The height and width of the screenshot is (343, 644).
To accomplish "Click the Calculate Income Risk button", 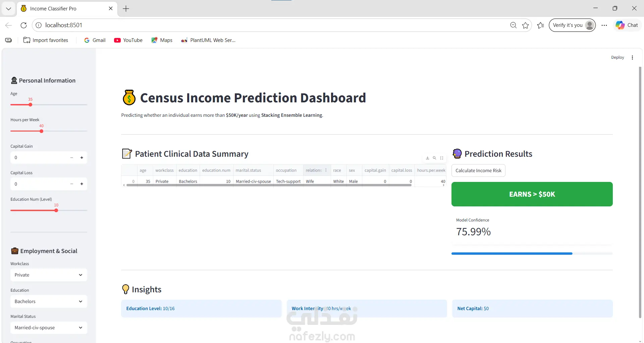I will click(x=478, y=170).
